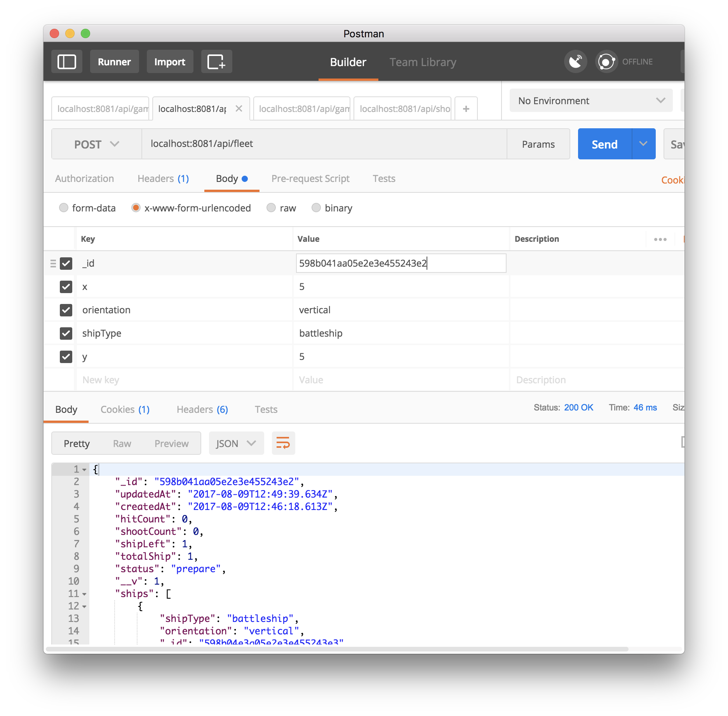Open the Cookies link at right
728x716 pixels.
click(x=673, y=180)
